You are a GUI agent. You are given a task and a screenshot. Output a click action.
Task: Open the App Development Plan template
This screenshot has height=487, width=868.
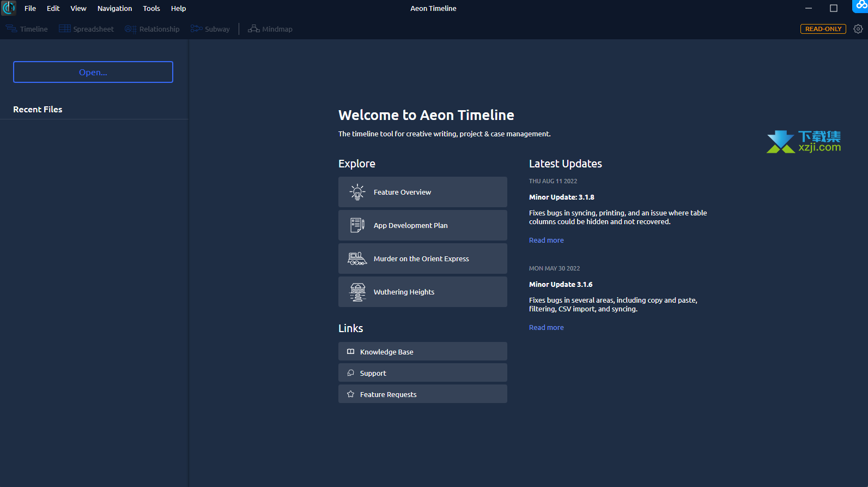point(422,225)
